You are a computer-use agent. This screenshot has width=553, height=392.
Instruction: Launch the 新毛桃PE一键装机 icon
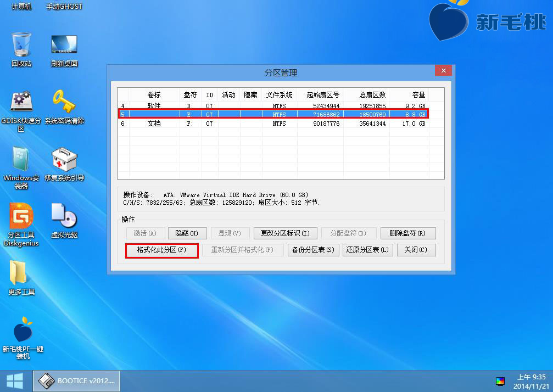click(23, 338)
